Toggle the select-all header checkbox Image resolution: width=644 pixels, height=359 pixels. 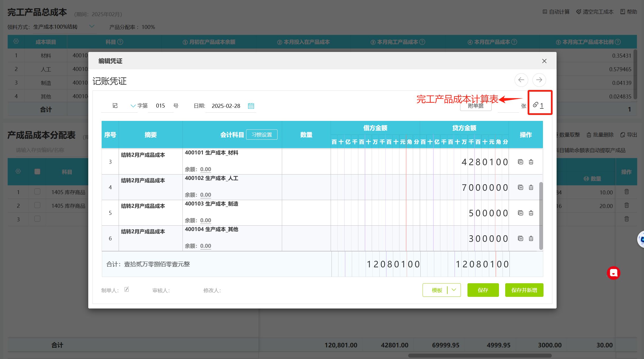tap(37, 172)
